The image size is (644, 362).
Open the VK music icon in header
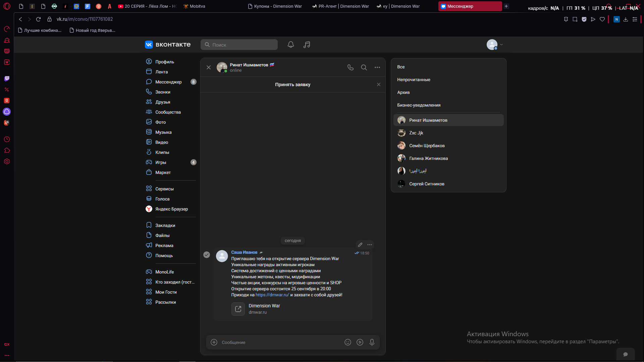coord(307,45)
